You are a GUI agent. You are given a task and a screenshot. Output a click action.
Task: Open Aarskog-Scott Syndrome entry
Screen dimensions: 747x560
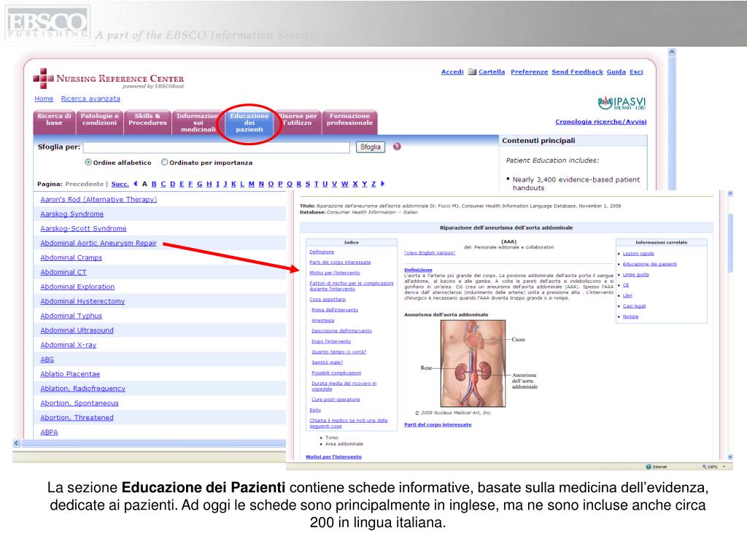[83, 228]
